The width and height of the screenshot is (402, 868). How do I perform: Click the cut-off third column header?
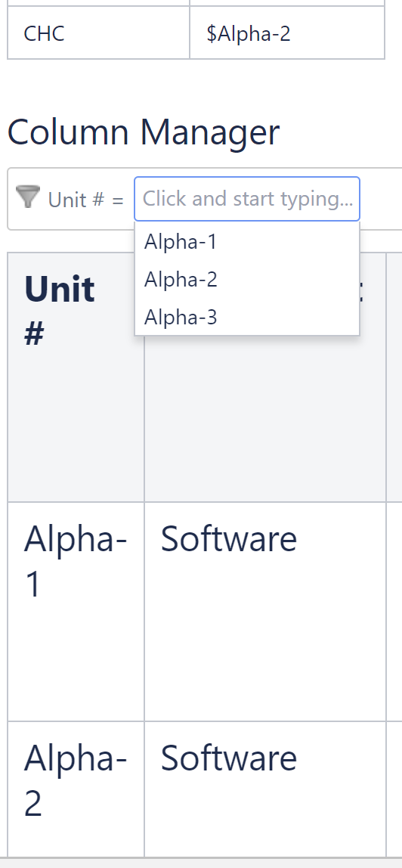[x=394, y=377]
